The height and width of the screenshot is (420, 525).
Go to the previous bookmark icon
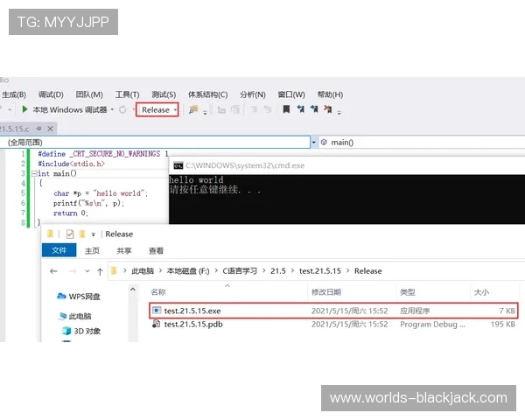[x=301, y=108]
